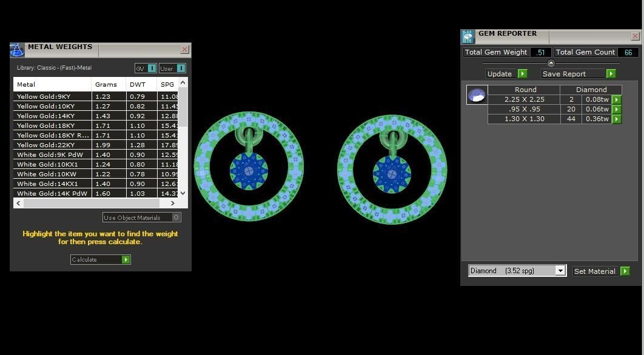This screenshot has height=355, width=644.
Task: Click the right earring's top bail loop
Action: 393,139
